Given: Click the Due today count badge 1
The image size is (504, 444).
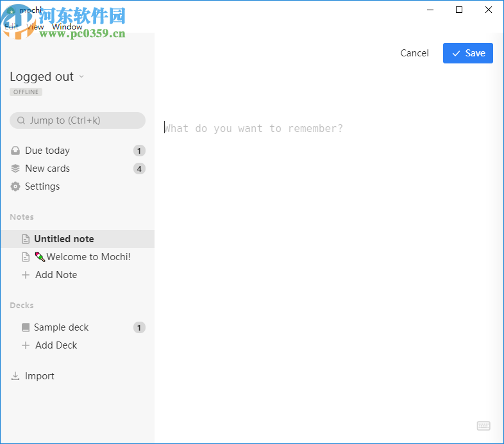Looking at the screenshot, I should (139, 151).
